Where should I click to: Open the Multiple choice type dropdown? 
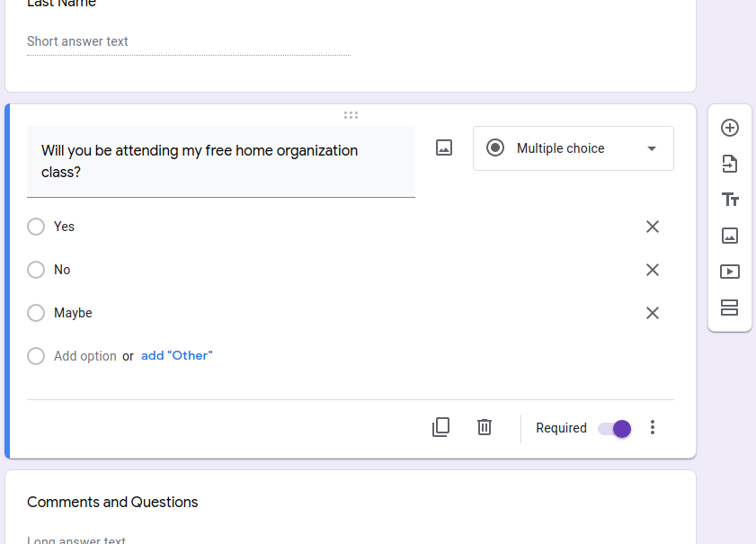click(574, 148)
